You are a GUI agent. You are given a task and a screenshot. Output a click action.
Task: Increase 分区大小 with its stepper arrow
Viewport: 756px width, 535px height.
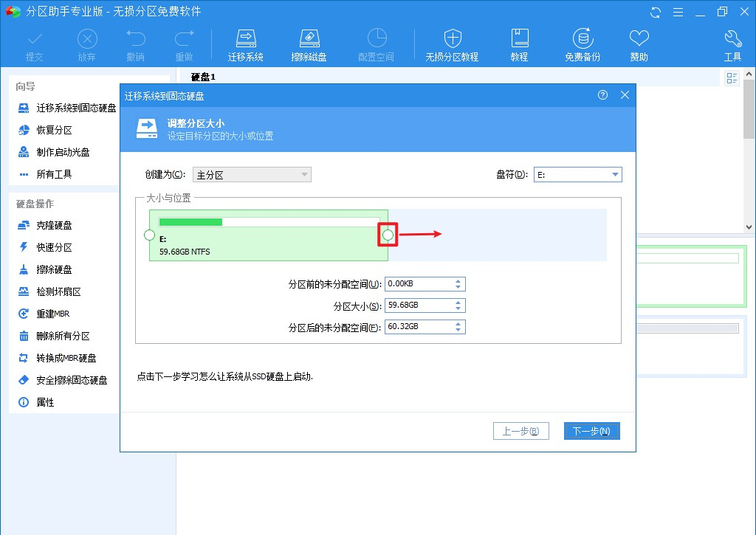458,303
